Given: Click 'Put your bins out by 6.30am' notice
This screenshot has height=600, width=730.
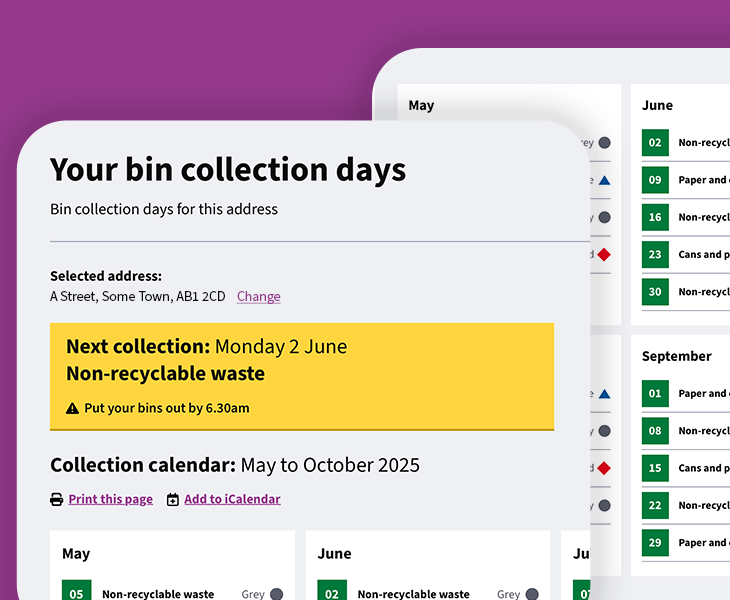Looking at the screenshot, I should [x=167, y=408].
